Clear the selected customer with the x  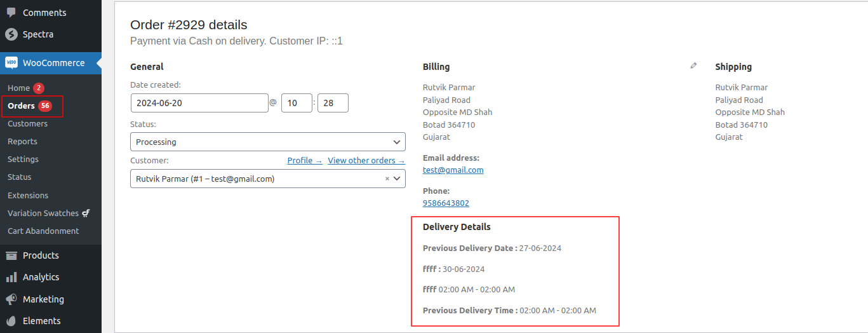pyautogui.click(x=387, y=179)
